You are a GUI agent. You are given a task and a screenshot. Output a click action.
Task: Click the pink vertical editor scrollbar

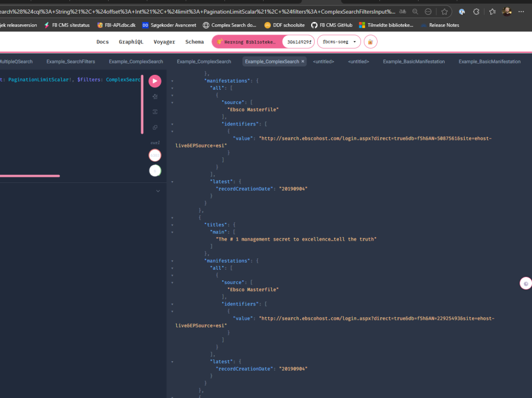coord(142,104)
